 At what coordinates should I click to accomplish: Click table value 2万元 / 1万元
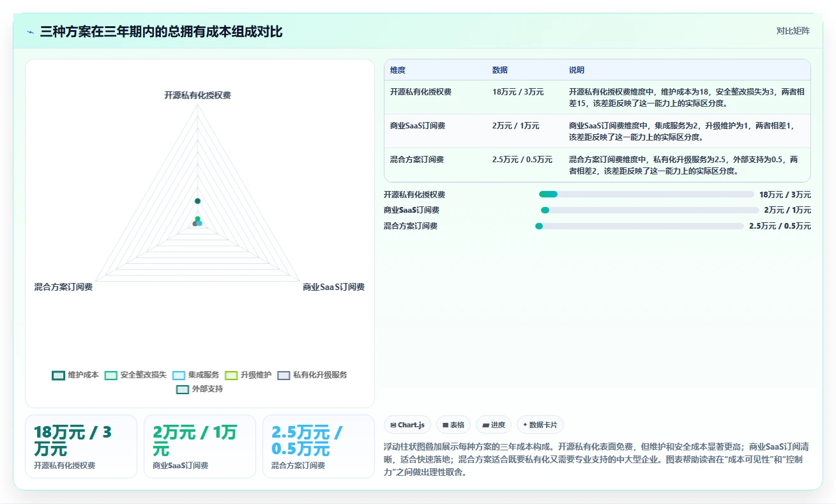515,126
